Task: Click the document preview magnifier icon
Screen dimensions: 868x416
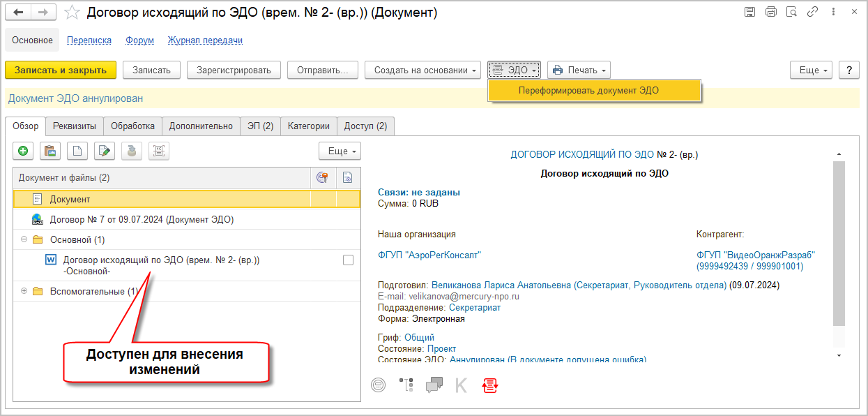Action: (x=791, y=12)
